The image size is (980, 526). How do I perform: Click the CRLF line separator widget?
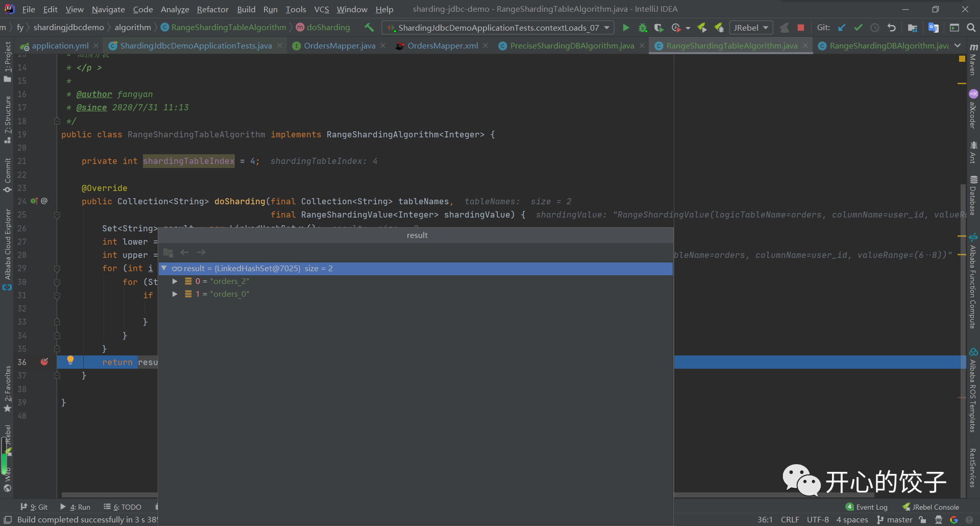coord(790,520)
